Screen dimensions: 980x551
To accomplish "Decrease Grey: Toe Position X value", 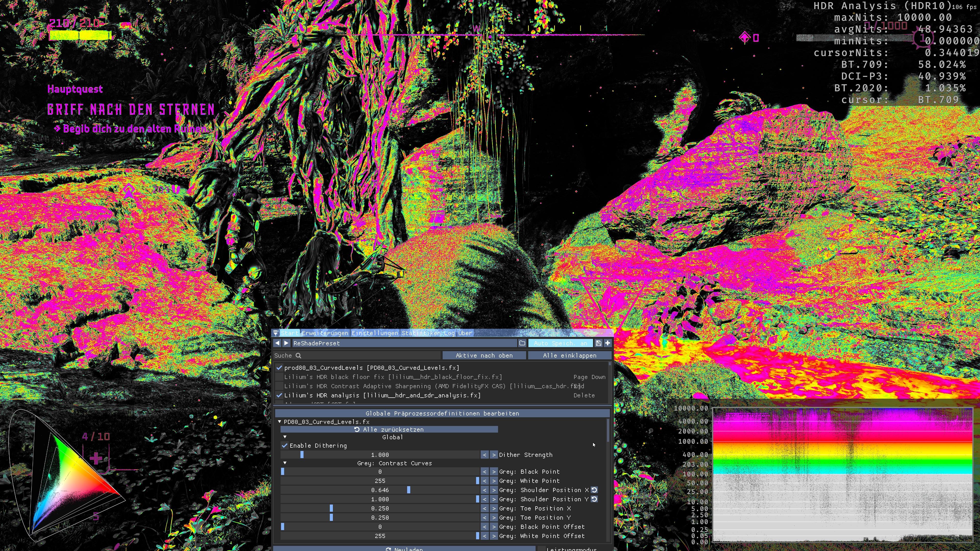I will pos(484,508).
